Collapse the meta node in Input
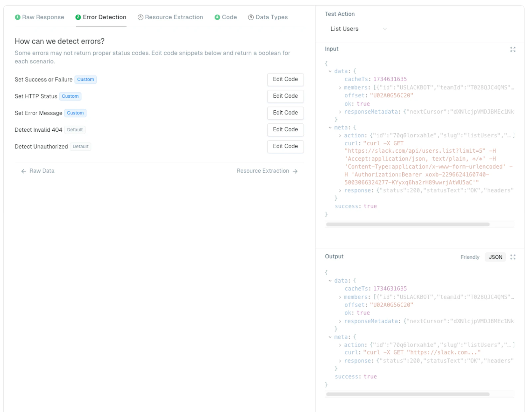532x412 pixels. coord(330,128)
